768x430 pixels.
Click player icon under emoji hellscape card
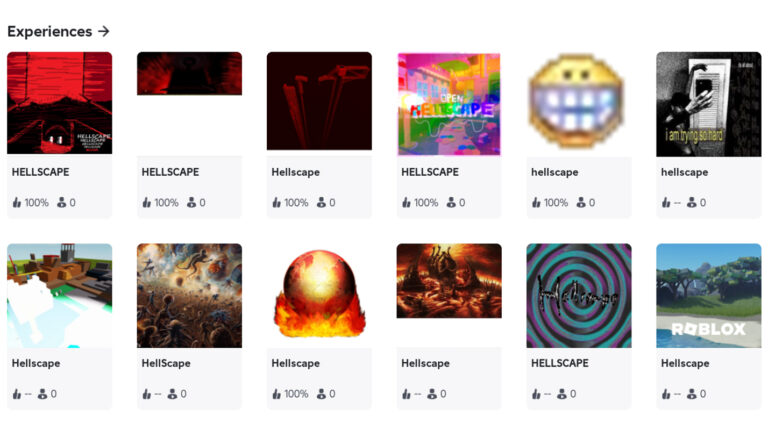pos(581,202)
